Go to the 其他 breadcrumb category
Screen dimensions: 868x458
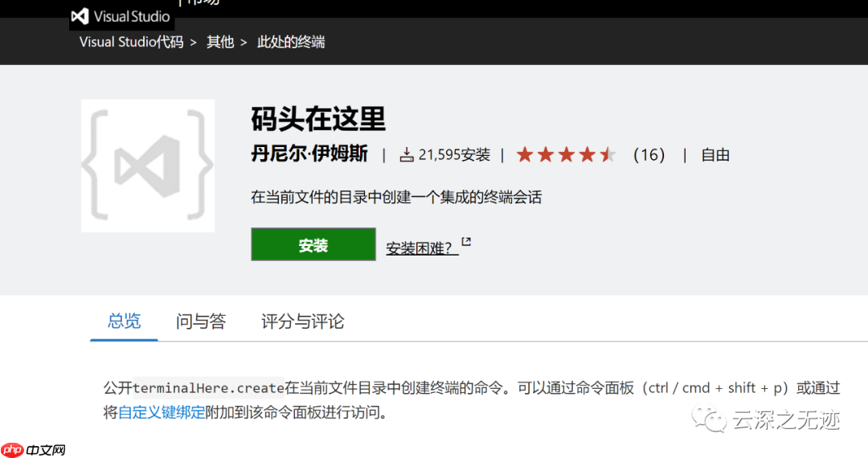point(220,42)
